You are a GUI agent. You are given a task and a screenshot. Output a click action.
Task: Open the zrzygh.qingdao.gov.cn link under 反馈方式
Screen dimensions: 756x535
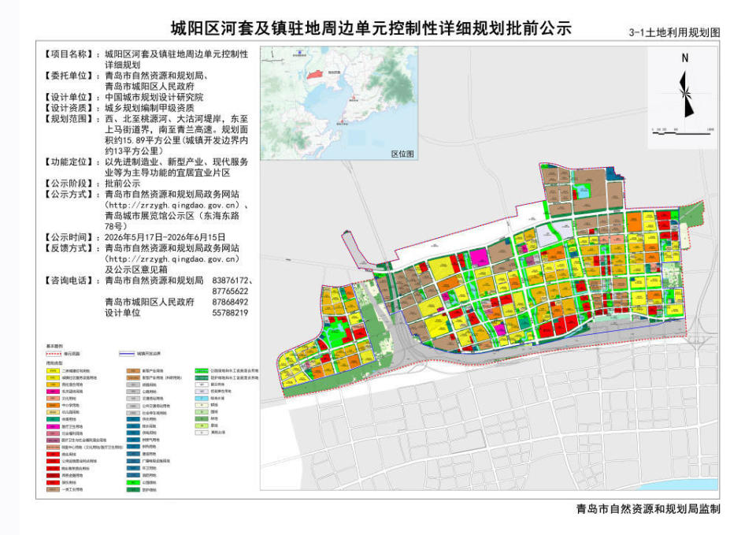(x=173, y=259)
